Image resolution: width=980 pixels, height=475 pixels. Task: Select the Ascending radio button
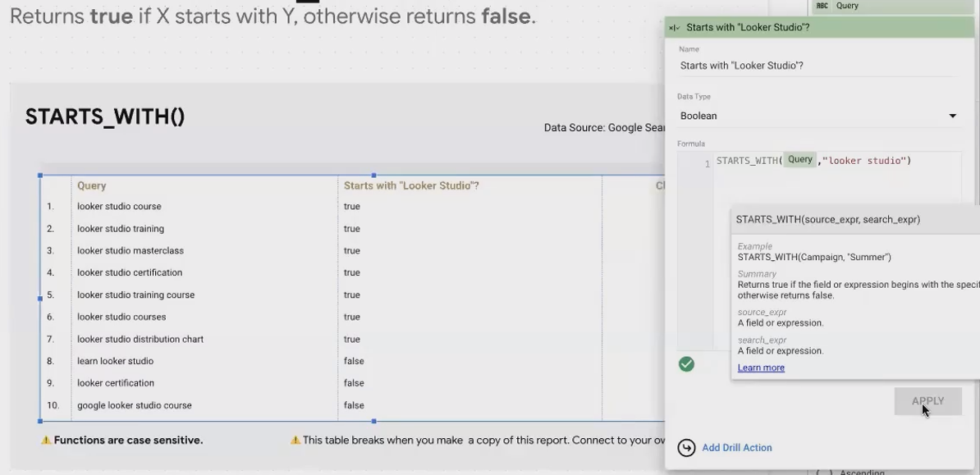click(x=824, y=472)
